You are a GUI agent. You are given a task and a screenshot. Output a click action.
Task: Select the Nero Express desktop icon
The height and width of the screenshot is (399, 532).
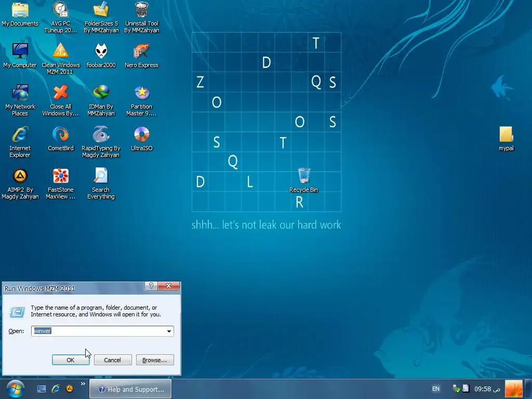coord(141,56)
